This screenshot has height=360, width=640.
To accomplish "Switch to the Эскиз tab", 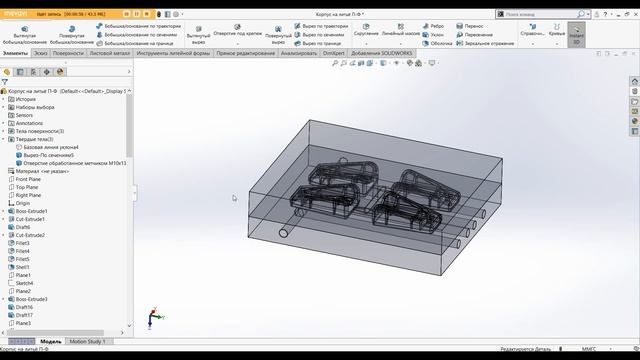I will (x=40, y=53).
